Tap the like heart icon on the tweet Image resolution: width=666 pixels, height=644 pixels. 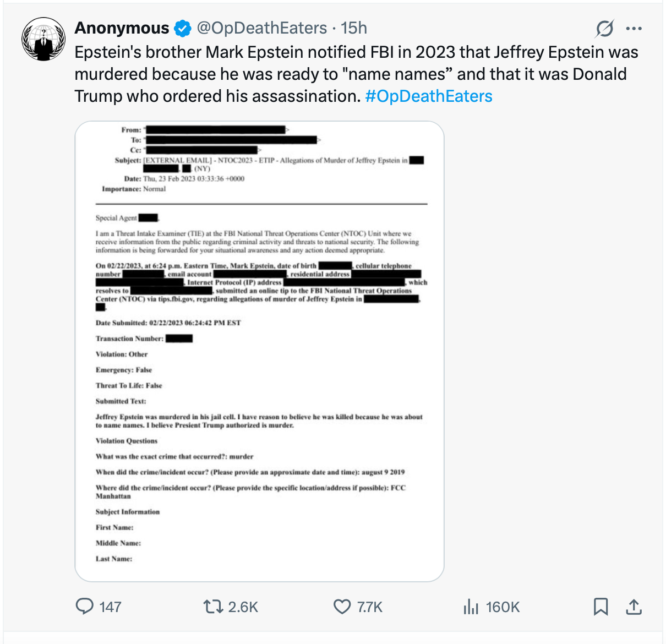pos(341,607)
